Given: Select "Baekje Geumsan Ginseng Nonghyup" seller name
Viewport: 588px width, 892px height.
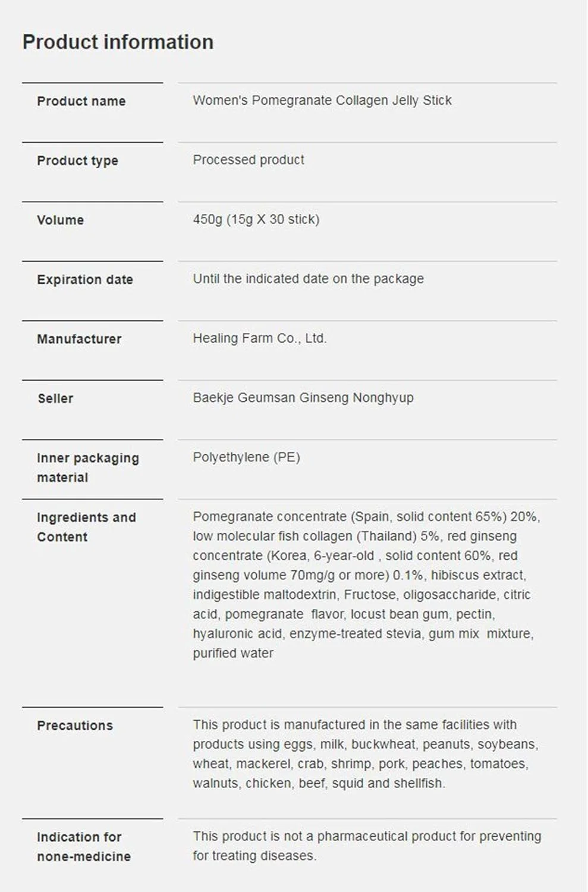Looking at the screenshot, I should [303, 398].
